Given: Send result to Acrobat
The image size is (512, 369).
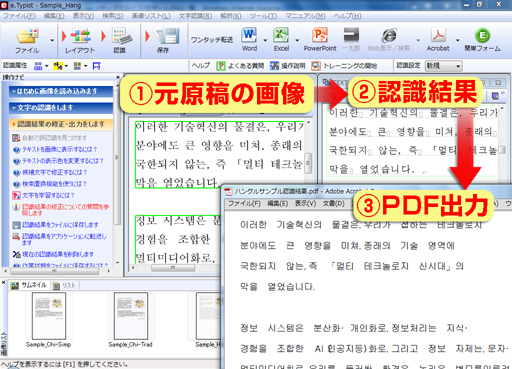Looking at the screenshot, I should tap(438, 35).
